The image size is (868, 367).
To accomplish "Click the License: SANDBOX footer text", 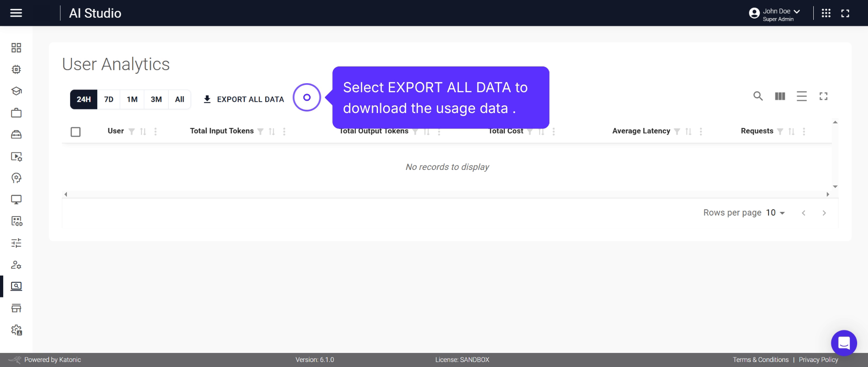I will coord(462,360).
